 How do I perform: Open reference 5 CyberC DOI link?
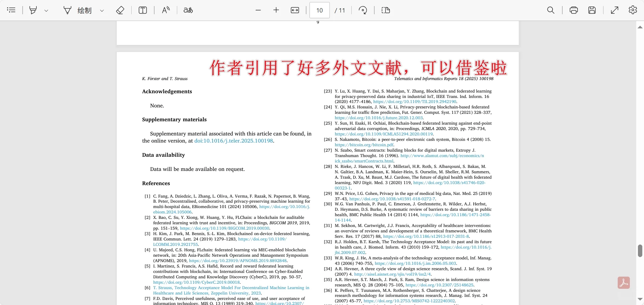point(196,282)
